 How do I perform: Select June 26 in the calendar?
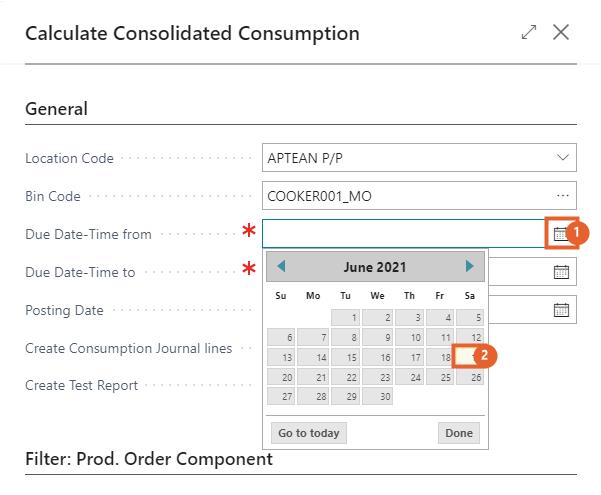[x=473, y=377]
